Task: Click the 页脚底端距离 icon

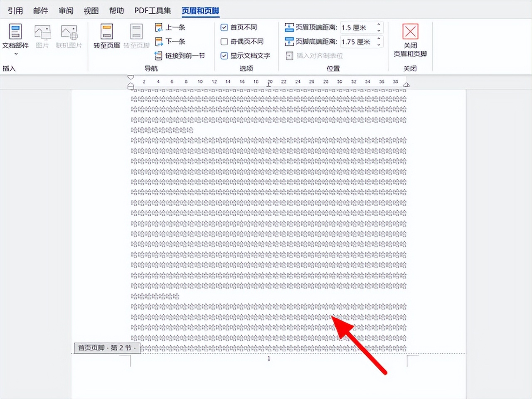Action: click(290, 41)
